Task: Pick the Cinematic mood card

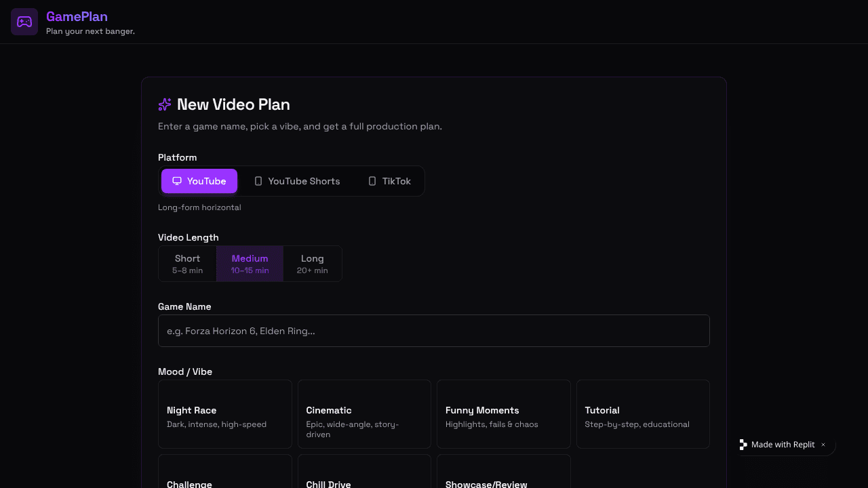Action: (x=364, y=414)
